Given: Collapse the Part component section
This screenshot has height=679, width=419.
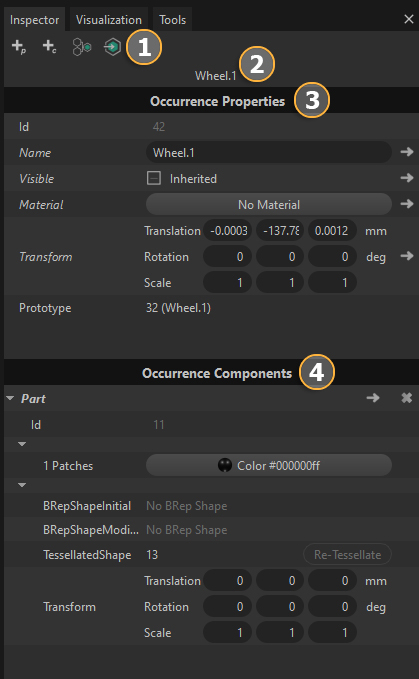Looking at the screenshot, I should coord(10,398).
